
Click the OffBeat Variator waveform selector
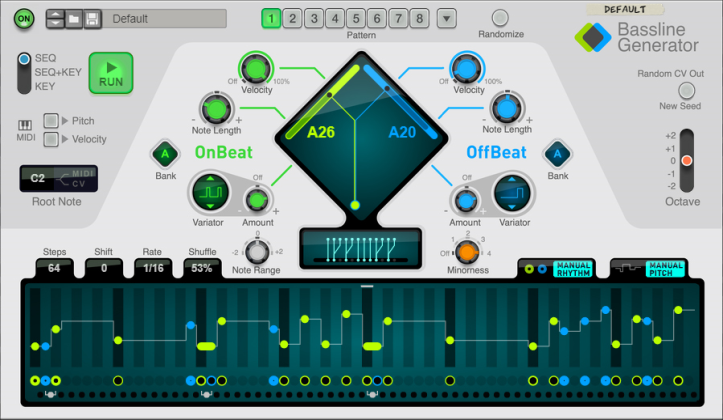click(x=510, y=190)
